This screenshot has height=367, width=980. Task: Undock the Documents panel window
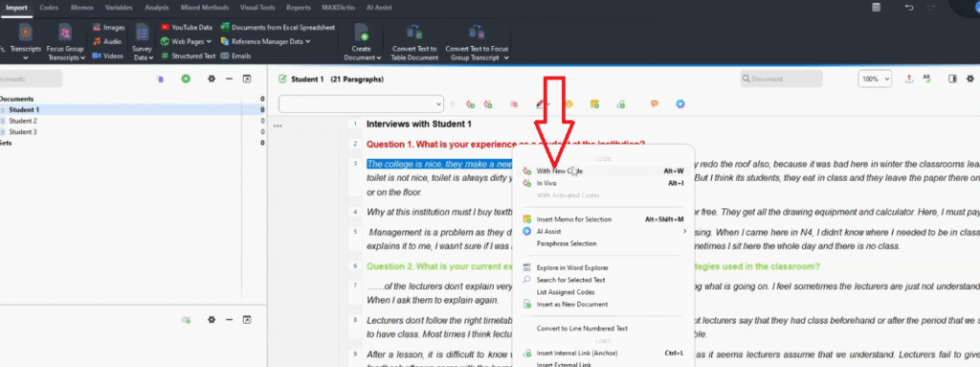click(x=246, y=79)
